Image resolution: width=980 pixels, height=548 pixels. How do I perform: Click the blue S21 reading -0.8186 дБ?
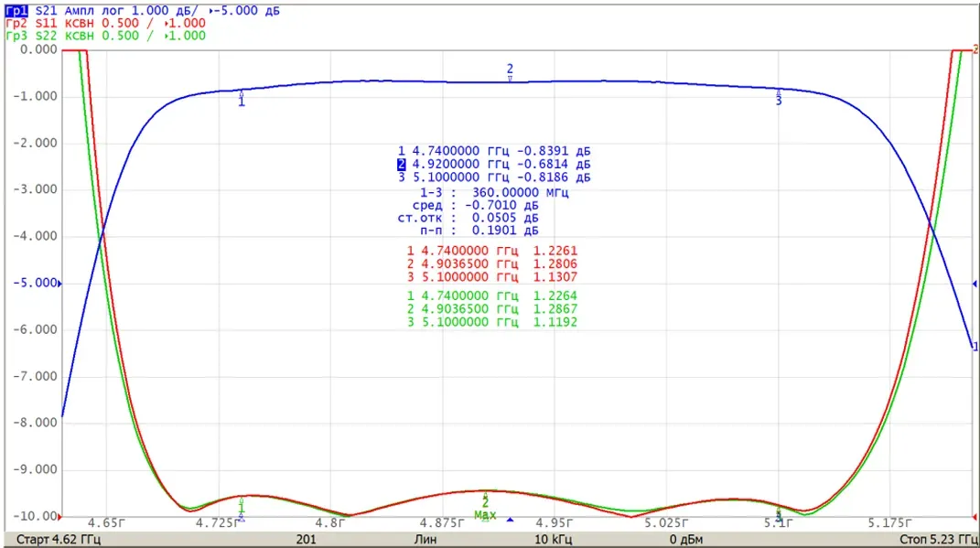[x=553, y=177]
